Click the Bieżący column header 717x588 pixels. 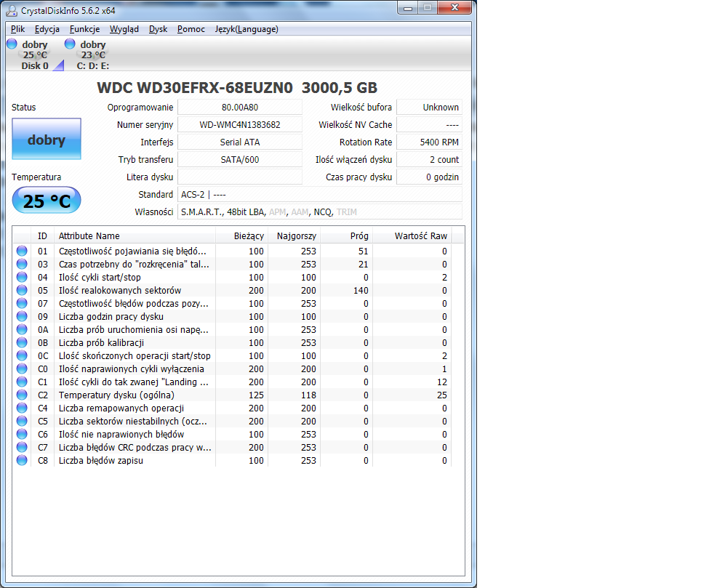[x=241, y=235]
